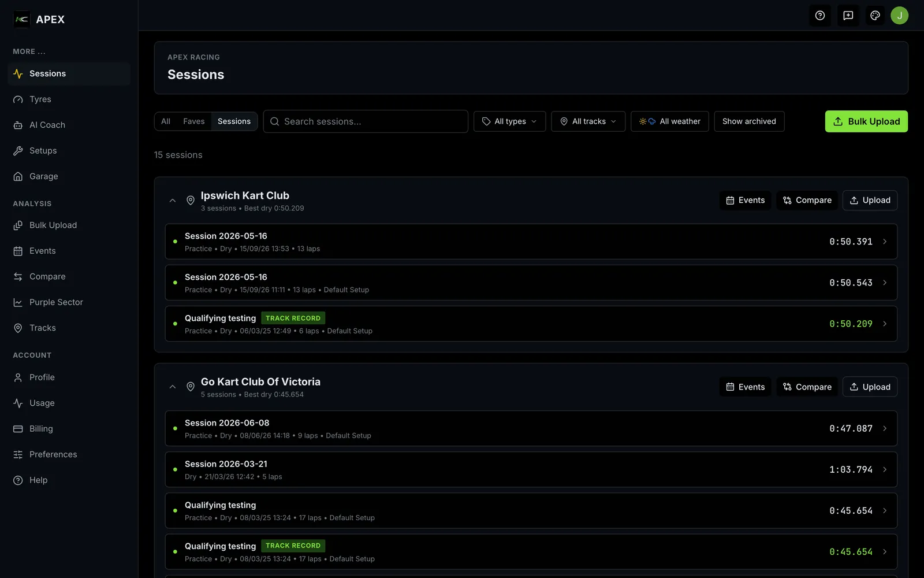The image size is (924, 578).
Task: Open Usage in the sidebar
Action: tap(69, 403)
